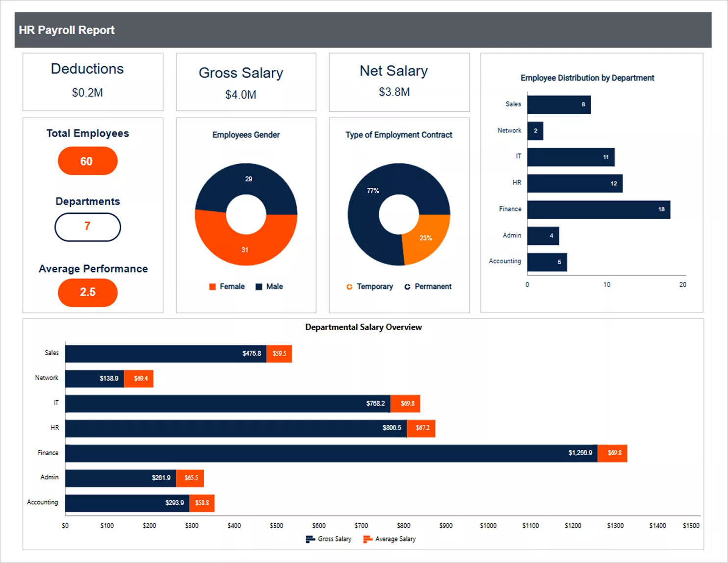This screenshot has width=728, height=563.
Task: Click the Network label in salary overview
Action: [x=47, y=378]
